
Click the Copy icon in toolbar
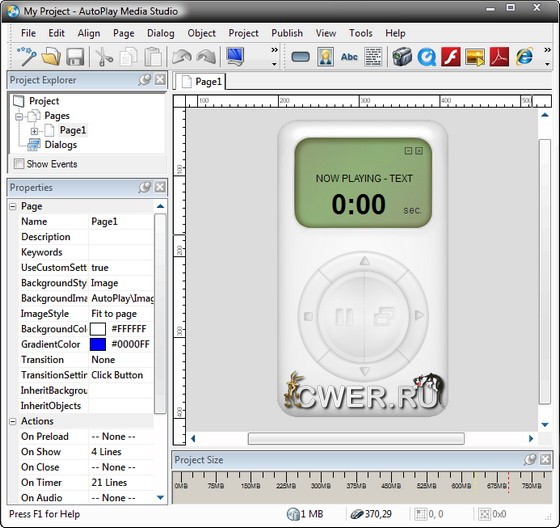pyautogui.click(x=129, y=56)
